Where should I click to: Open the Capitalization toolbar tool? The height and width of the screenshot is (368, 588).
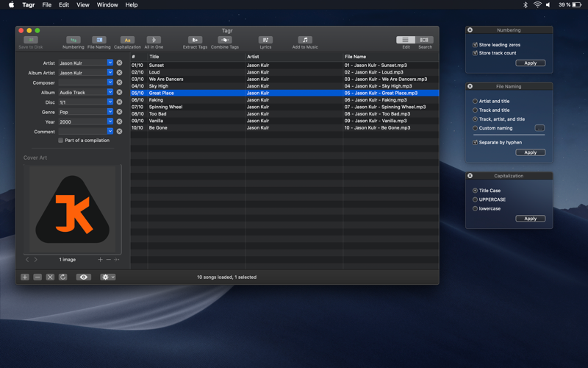coord(127,40)
